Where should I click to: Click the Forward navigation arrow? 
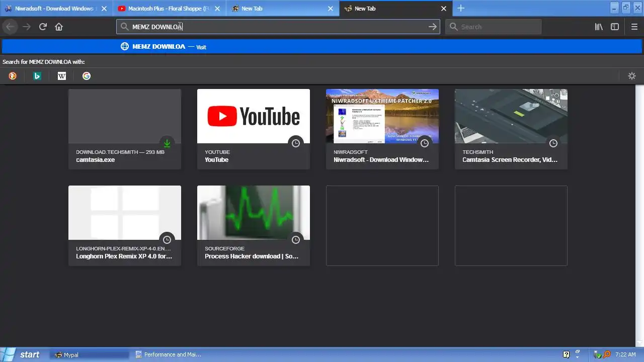tap(27, 27)
